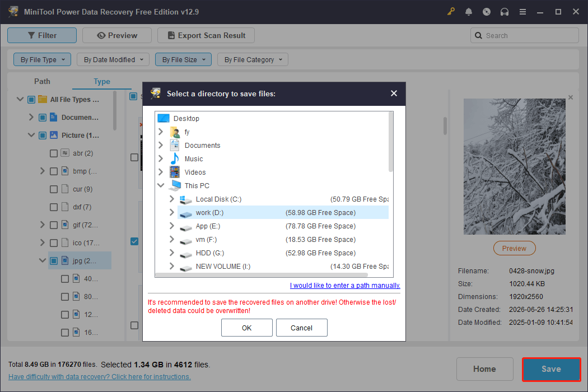Expand the work (D:) node
This screenshot has height=392, width=588.
pyautogui.click(x=172, y=212)
